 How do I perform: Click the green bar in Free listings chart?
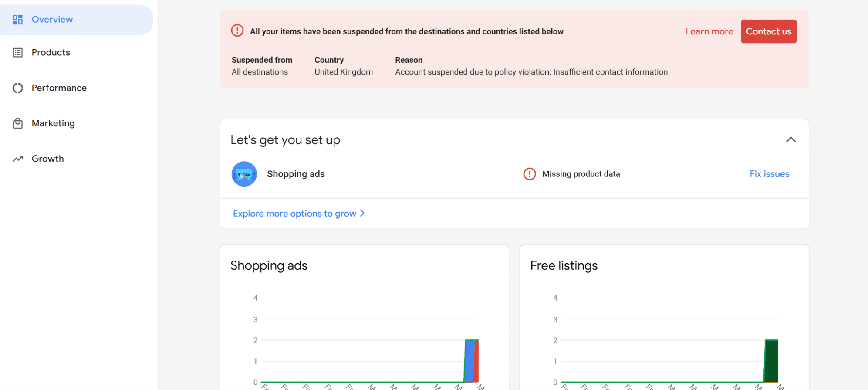pos(771,362)
